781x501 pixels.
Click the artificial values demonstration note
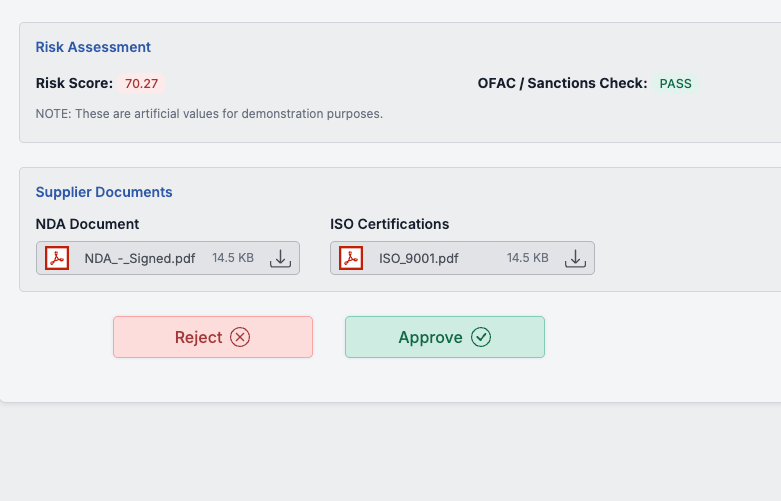[x=209, y=114]
